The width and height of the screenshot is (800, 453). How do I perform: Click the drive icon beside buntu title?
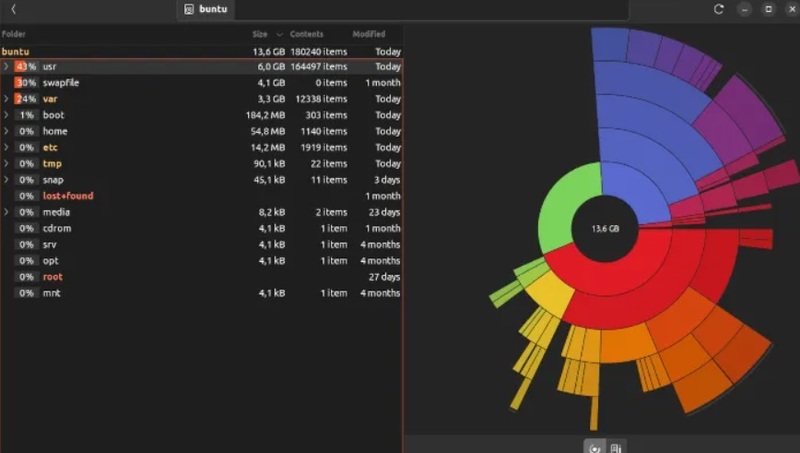pyautogui.click(x=189, y=9)
